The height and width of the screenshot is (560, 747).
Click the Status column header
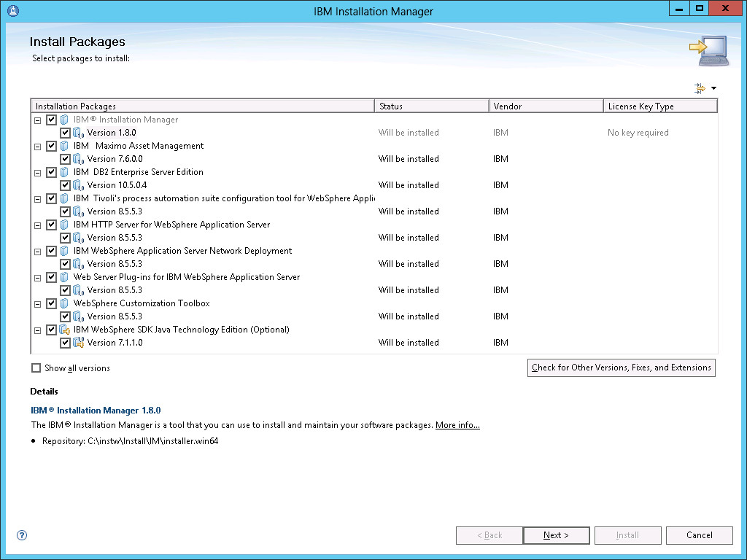tap(432, 106)
